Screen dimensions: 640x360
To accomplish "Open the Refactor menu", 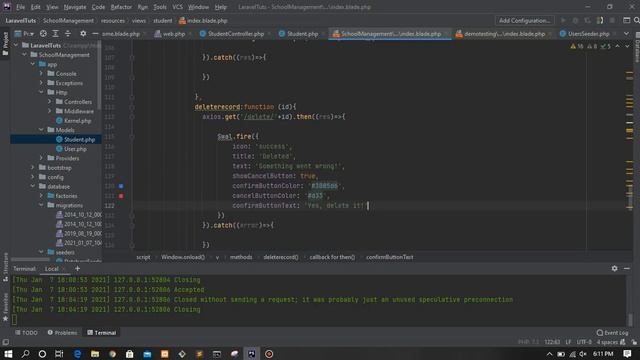I will click(121, 7).
